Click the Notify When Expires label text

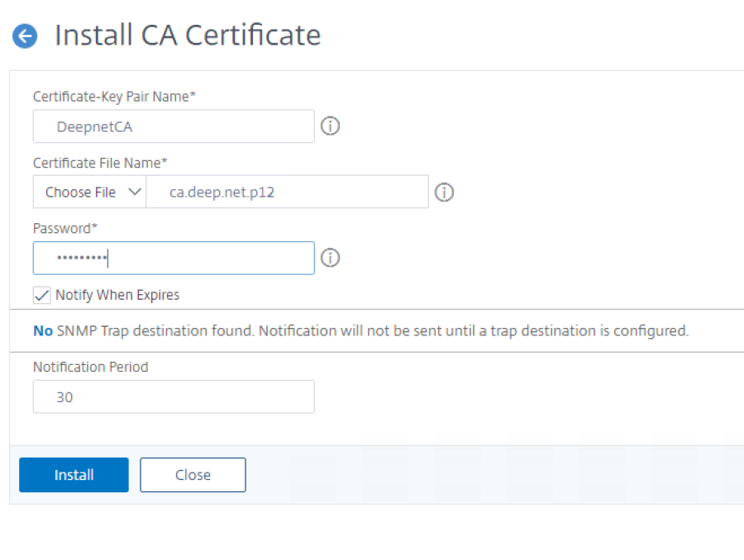pyautogui.click(x=117, y=295)
